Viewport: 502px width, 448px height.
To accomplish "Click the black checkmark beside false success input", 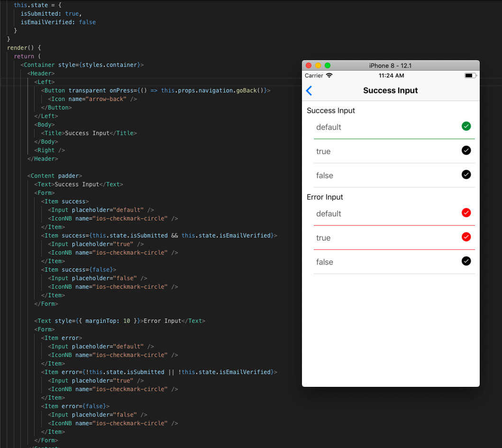I will tap(466, 174).
